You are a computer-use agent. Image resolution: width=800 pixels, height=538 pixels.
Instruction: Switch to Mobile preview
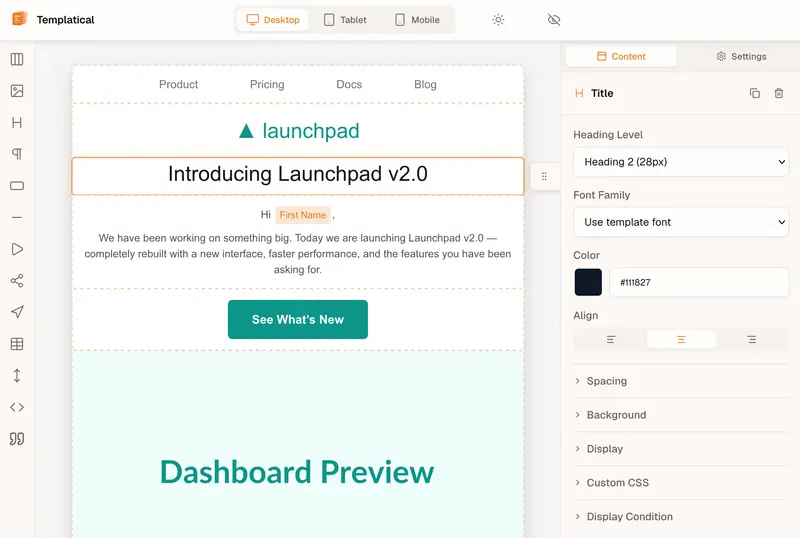417,20
